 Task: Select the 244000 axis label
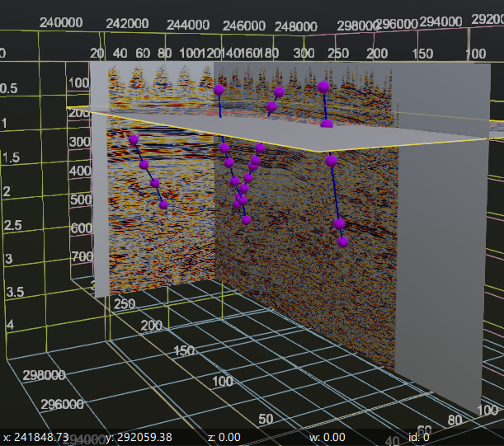(x=188, y=25)
